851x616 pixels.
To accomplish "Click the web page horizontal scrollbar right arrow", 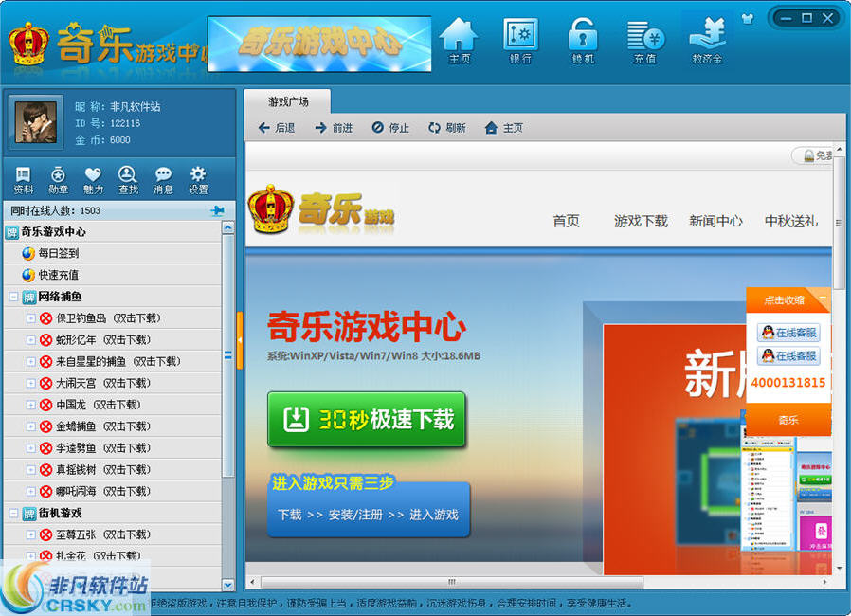I will click(824, 582).
